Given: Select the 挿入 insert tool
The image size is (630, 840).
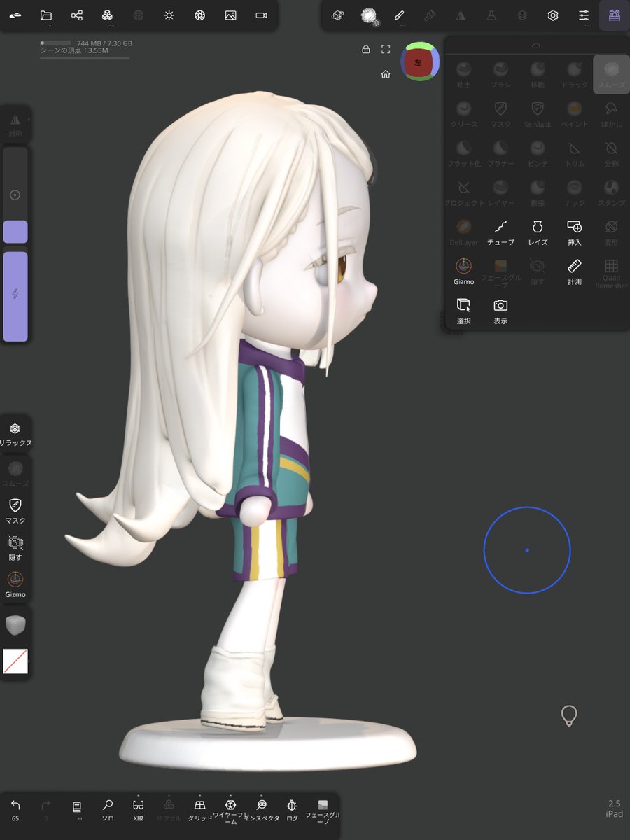Looking at the screenshot, I should (575, 232).
